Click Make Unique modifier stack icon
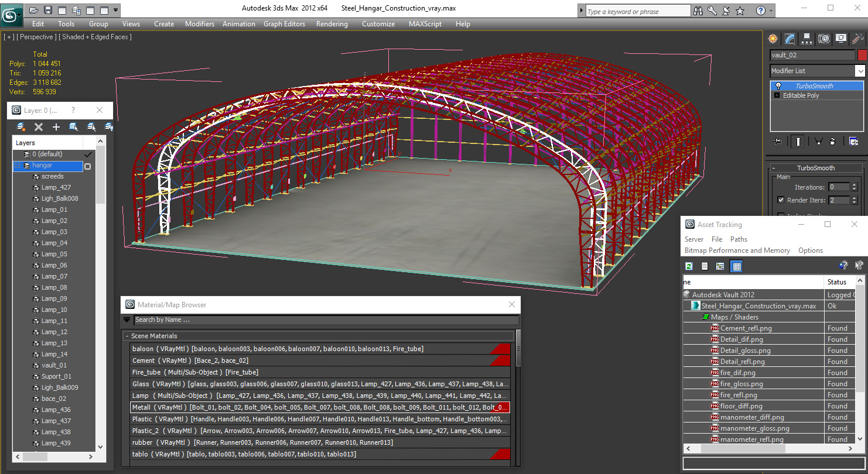This screenshot has height=474, width=868. [x=818, y=141]
